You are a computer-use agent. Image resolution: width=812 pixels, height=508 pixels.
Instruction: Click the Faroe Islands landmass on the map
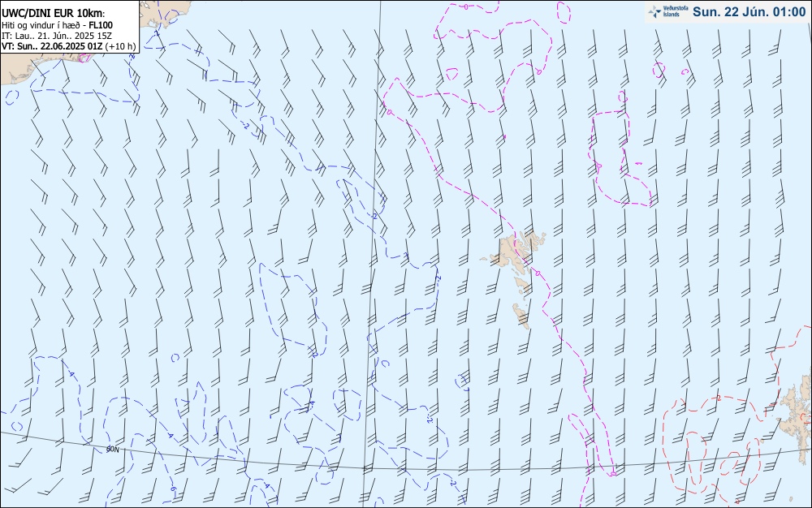516,278
